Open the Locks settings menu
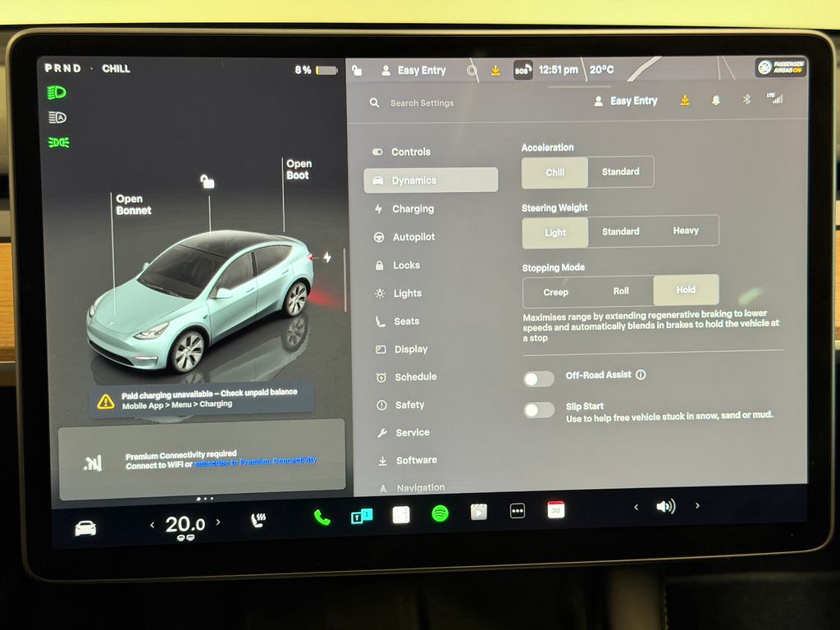This screenshot has height=630, width=840. pos(433,265)
